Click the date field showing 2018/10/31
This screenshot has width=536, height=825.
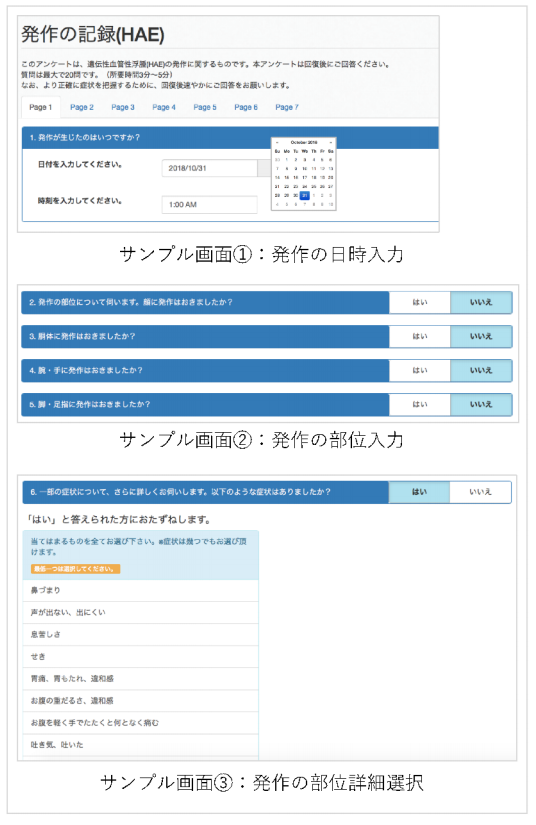(x=209, y=168)
